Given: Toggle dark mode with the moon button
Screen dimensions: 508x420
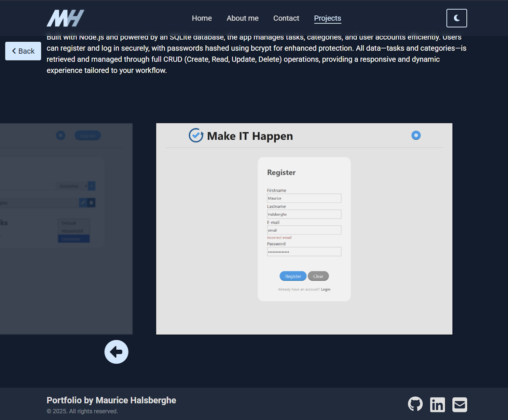Looking at the screenshot, I should click(x=456, y=18).
